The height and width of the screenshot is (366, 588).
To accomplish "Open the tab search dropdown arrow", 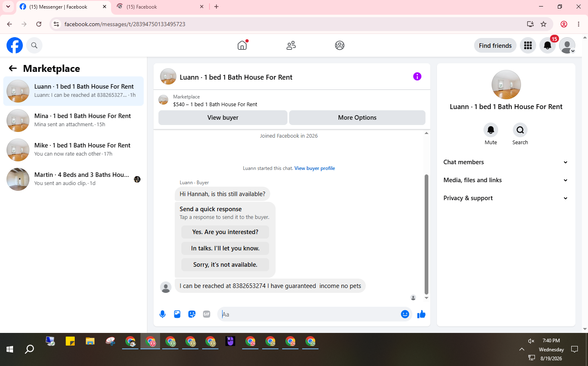I will [x=8, y=7].
